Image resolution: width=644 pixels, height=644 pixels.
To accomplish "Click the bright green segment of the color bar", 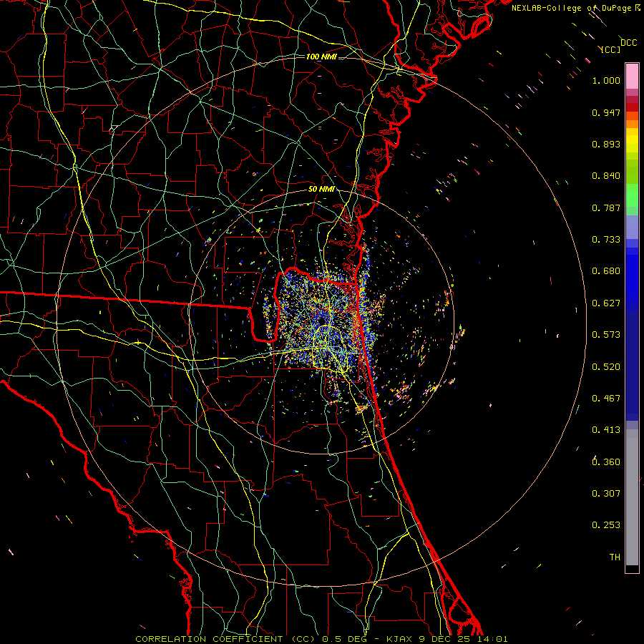I will 632,195.
